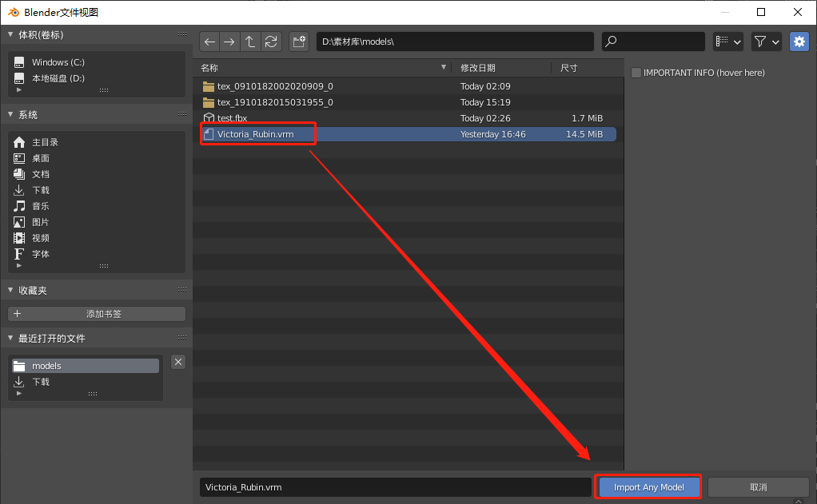
Task: Navigate back with the left arrow icon
Action: [209, 42]
